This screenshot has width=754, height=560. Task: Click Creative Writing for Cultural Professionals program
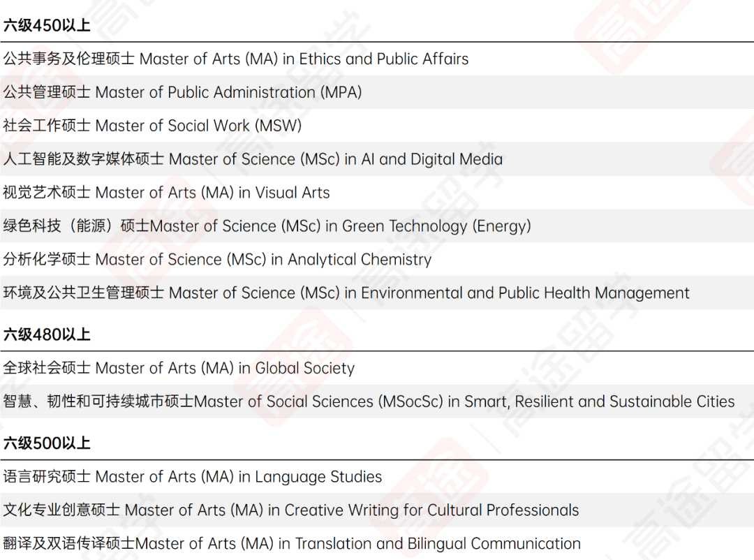[290, 510]
